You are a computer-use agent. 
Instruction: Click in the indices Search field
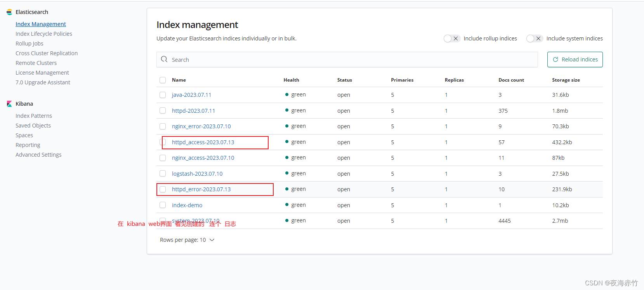[347, 59]
